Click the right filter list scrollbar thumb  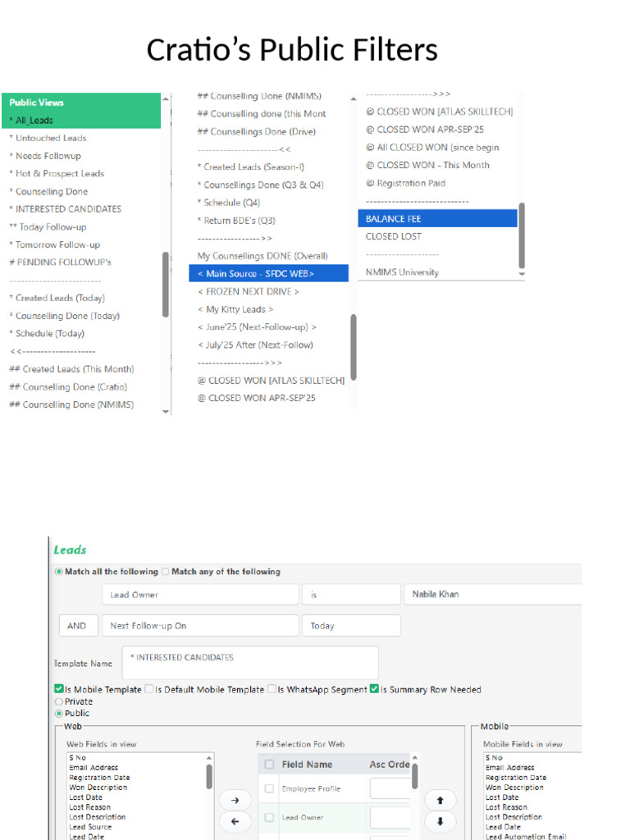tap(522, 235)
